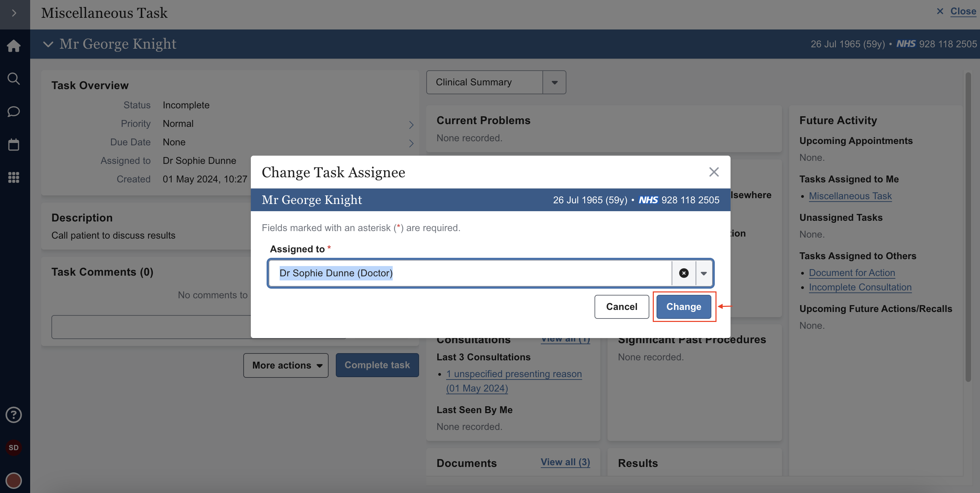The image size is (980, 493).
Task: Open the Search magnifier icon
Action: [x=14, y=79]
